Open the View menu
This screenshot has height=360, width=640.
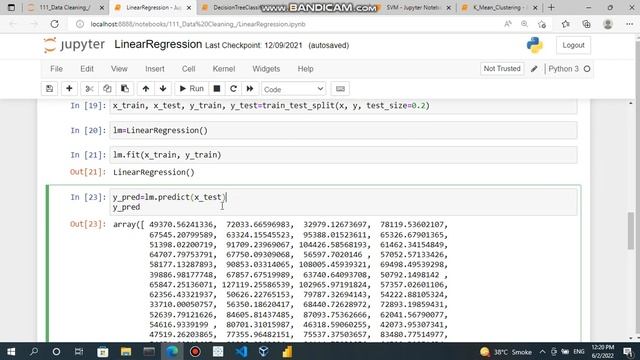(119, 69)
